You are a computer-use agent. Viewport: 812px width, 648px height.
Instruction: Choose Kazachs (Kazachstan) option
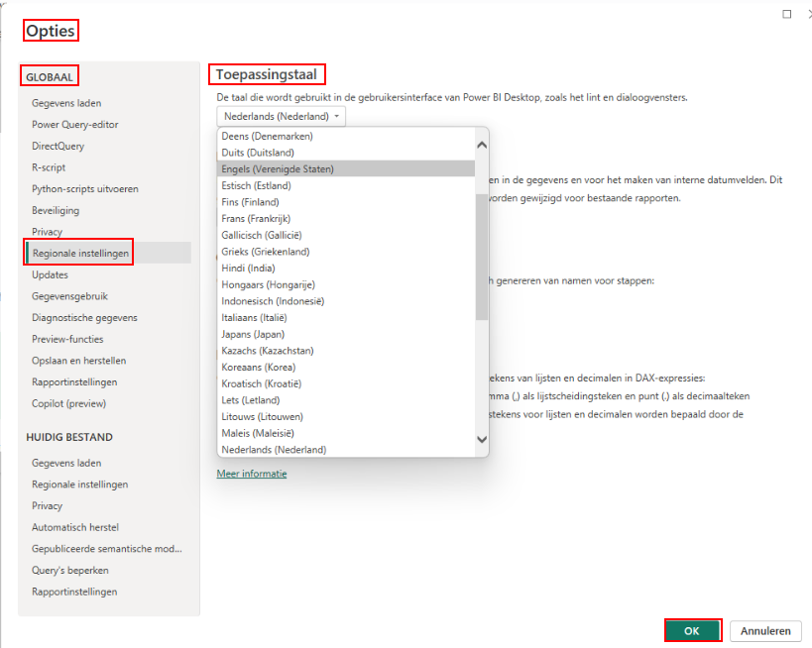click(x=346, y=351)
